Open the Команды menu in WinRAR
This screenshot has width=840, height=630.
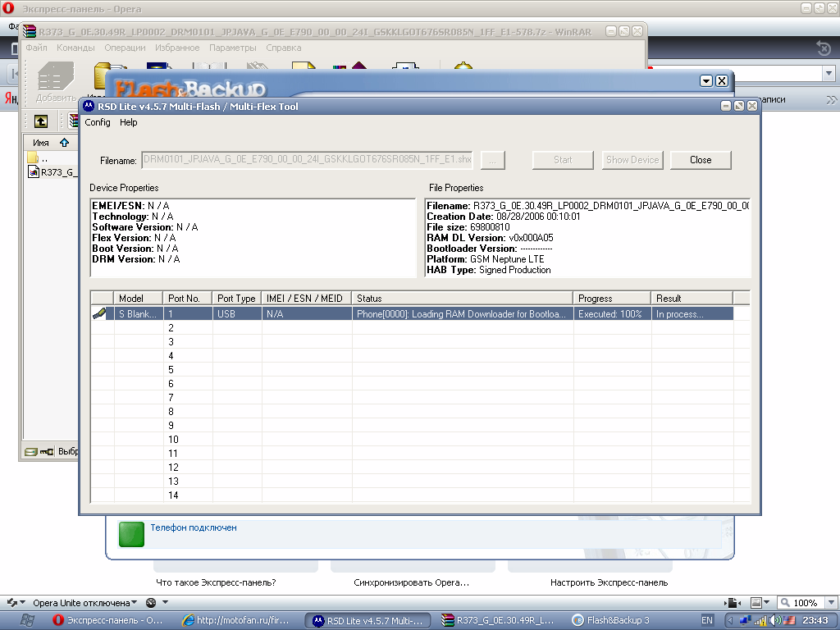75,48
